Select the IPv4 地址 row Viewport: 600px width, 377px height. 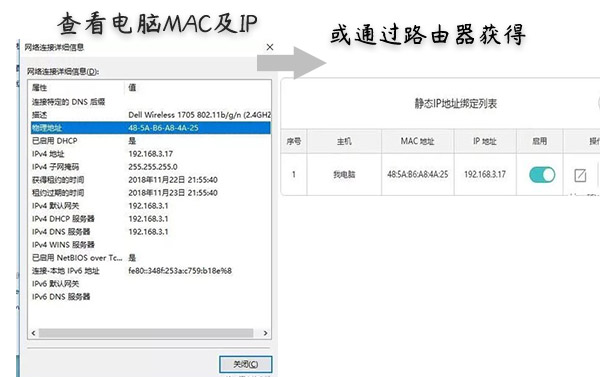tap(150, 154)
